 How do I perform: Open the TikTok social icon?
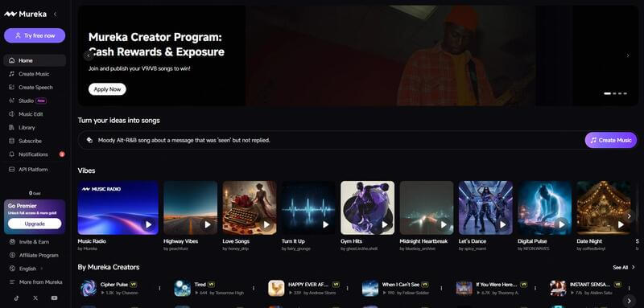tap(16, 298)
